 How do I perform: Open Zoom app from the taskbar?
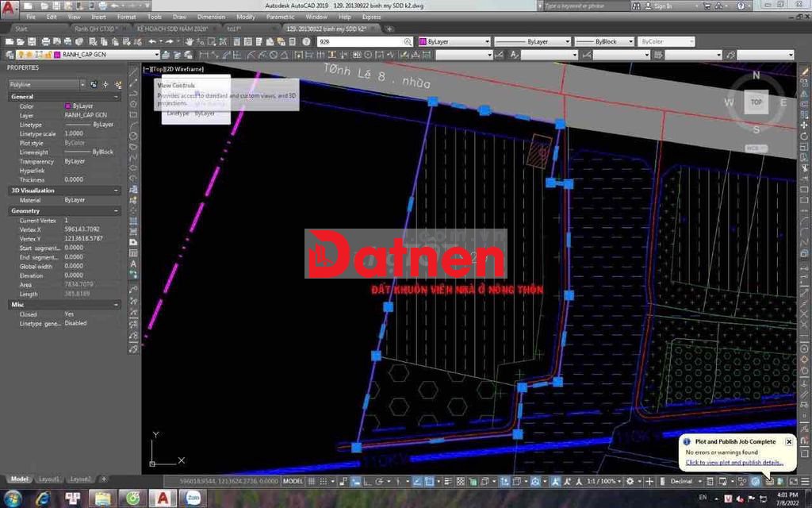[193, 498]
